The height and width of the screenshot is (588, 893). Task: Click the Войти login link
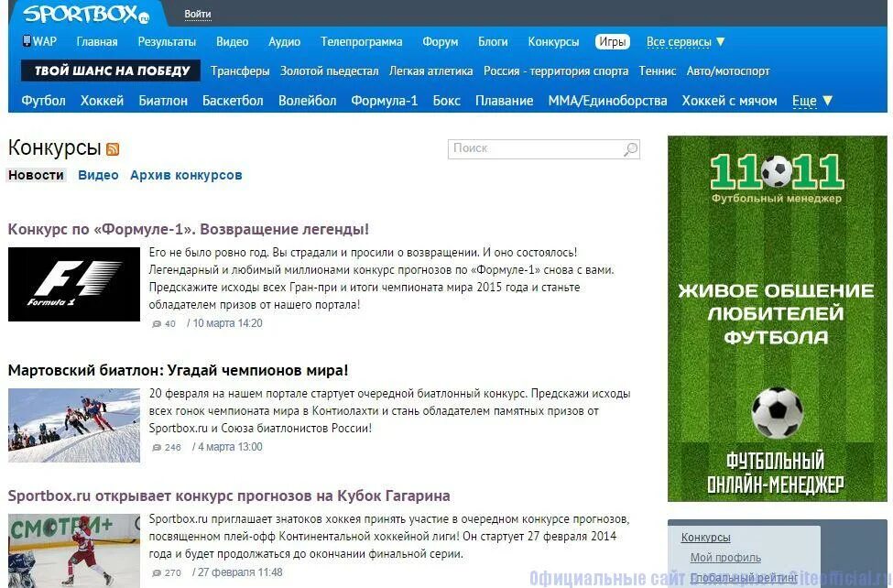(x=198, y=14)
